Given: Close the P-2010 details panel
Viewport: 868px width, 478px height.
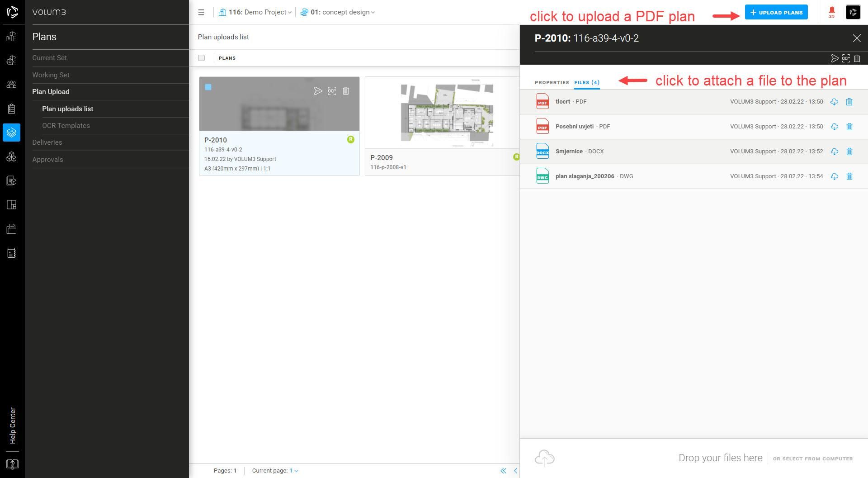Looking at the screenshot, I should tap(857, 38).
